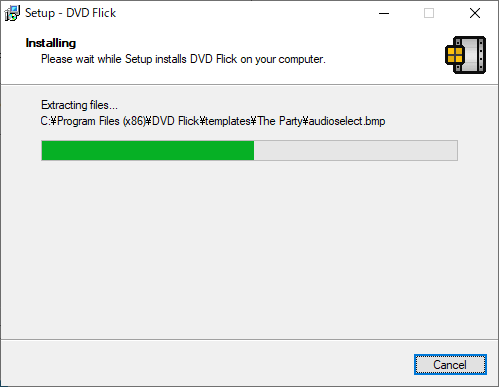Click the unfilled gray part of progress bar
This screenshot has height=387, width=499.
[355, 151]
